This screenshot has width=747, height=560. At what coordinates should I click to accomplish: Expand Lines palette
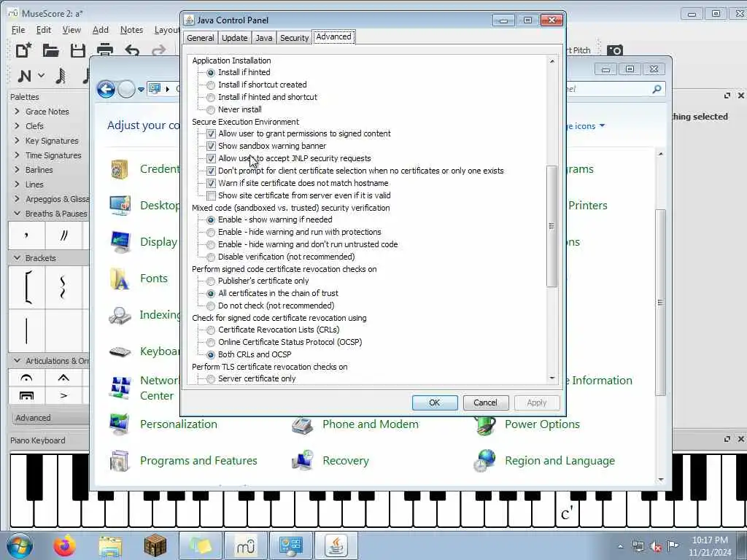[18, 184]
